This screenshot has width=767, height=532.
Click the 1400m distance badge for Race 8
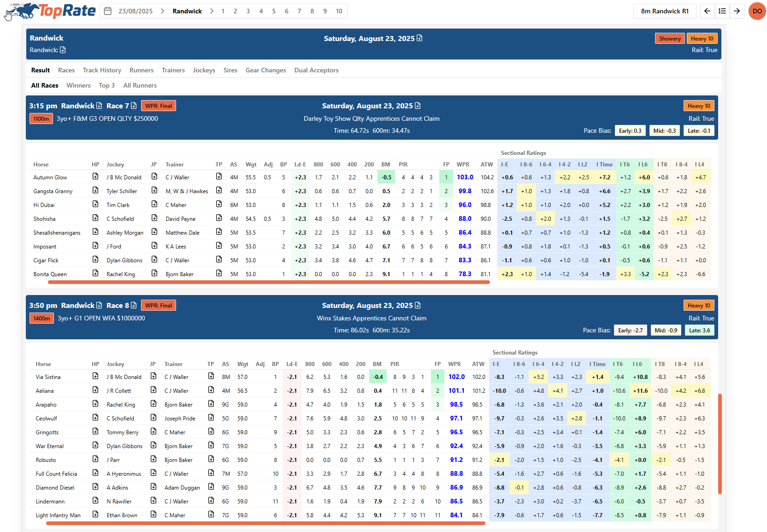41,318
